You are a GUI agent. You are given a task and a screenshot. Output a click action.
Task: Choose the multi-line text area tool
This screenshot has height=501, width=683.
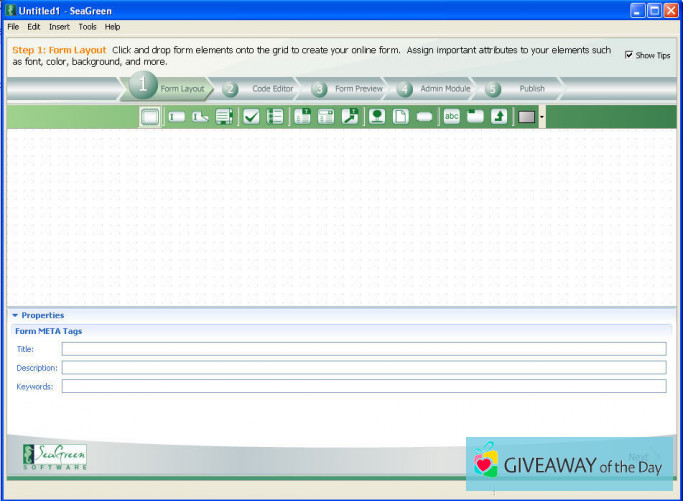tap(224, 117)
